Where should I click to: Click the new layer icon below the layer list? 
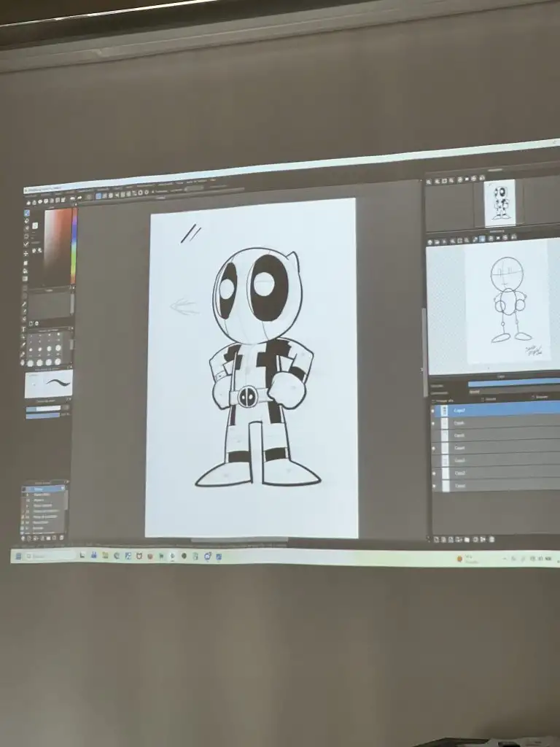click(x=436, y=540)
